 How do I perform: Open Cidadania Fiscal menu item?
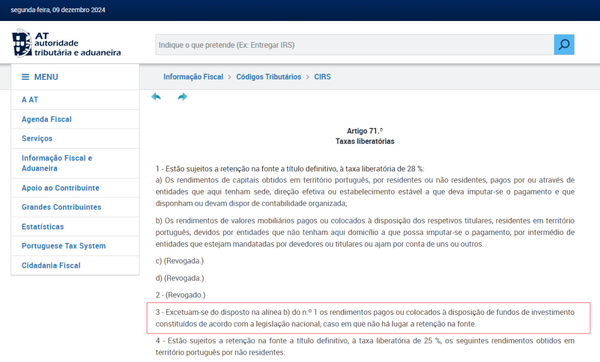(x=75, y=266)
